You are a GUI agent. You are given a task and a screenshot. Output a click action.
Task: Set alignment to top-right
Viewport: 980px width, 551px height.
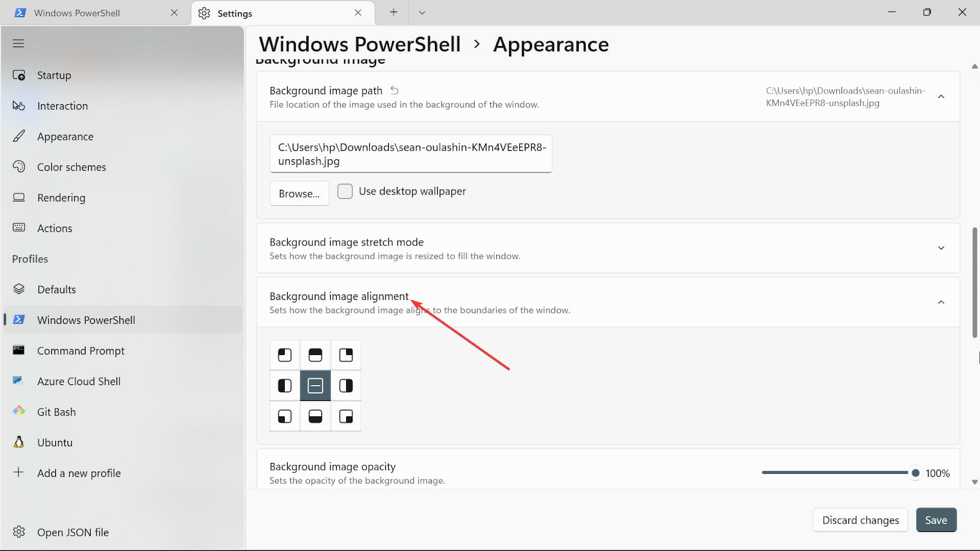pyautogui.click(x=346, y=355)
